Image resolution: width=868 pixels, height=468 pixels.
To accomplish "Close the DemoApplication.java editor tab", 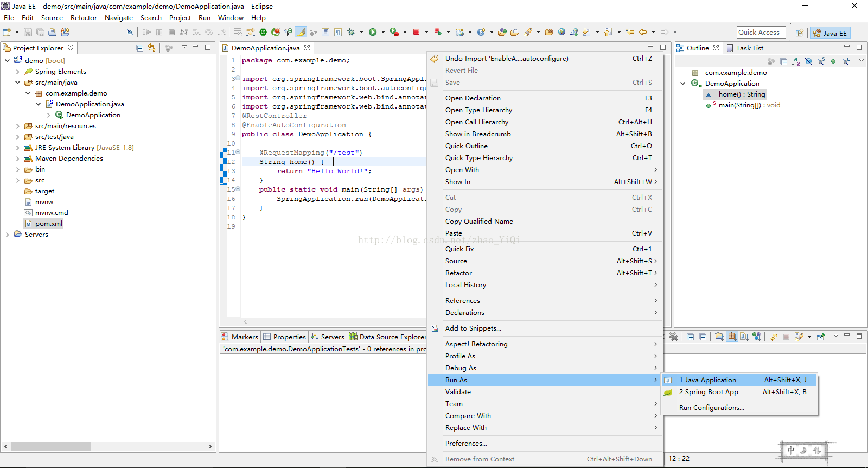I will [x=307, y=48].
